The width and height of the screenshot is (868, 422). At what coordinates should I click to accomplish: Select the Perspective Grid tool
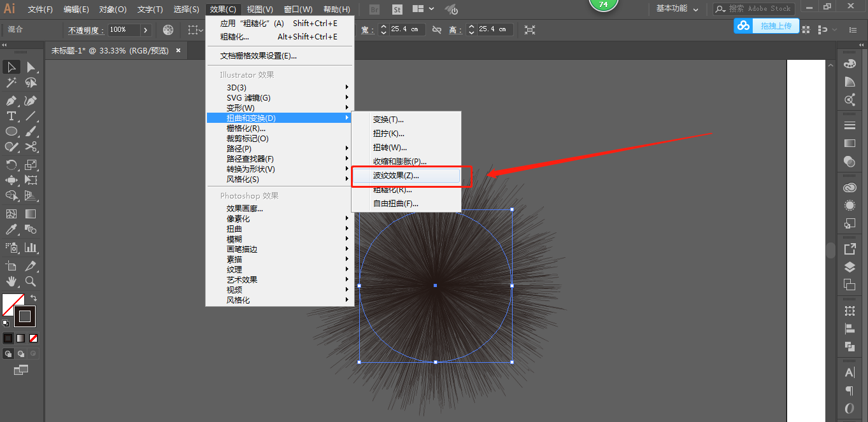point(31,195)
